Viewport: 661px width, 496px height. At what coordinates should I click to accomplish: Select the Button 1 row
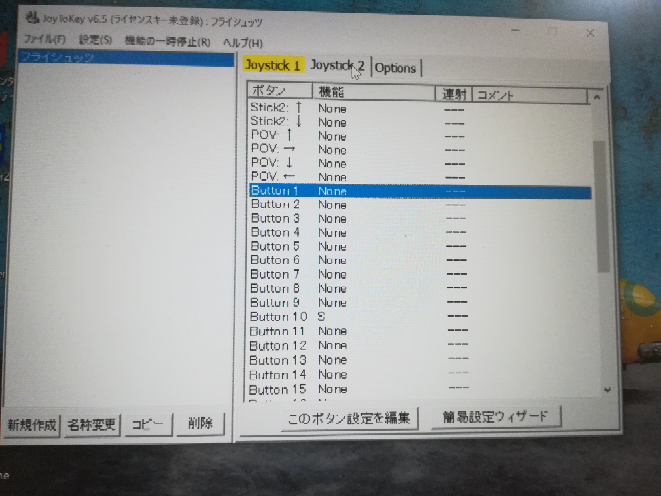pos(420,191)
